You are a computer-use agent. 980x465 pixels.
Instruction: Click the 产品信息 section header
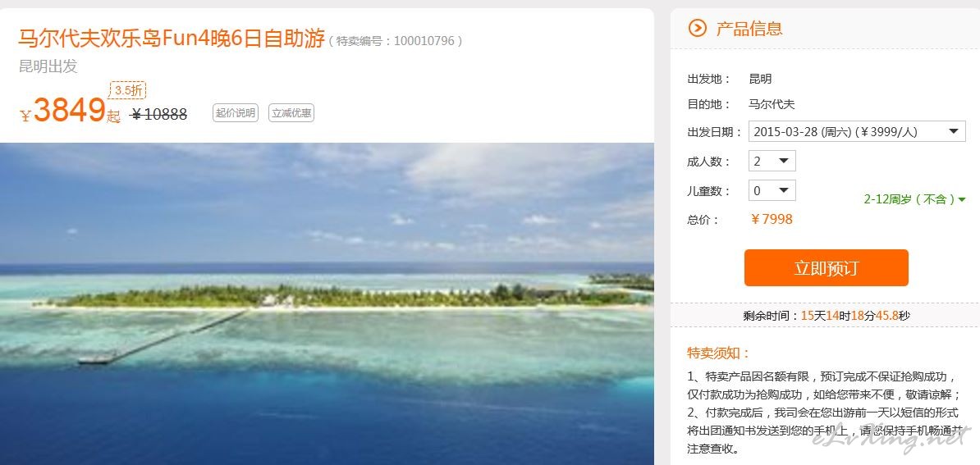(x=749, y=28)
